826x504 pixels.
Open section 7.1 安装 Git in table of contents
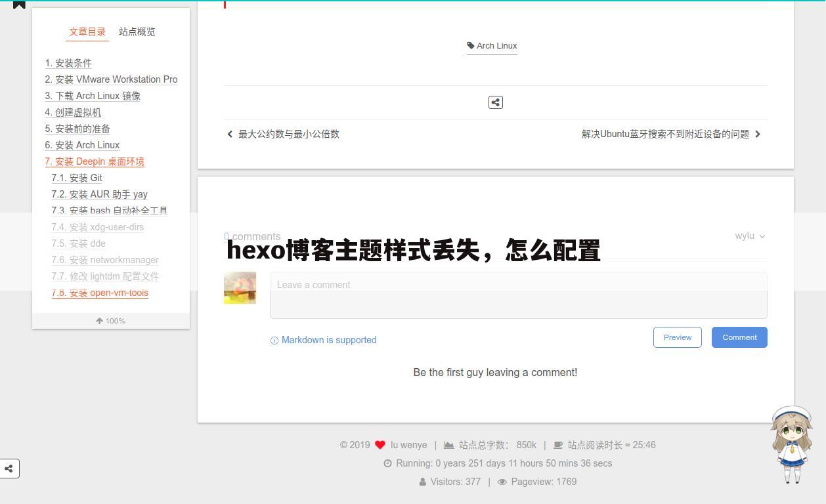click(x=77, y=178)
